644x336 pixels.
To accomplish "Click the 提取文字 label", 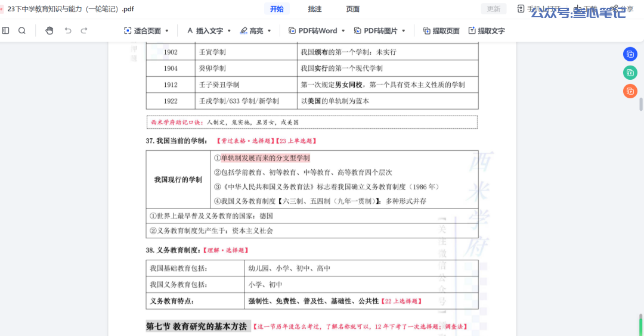I will tap(491, 31).
